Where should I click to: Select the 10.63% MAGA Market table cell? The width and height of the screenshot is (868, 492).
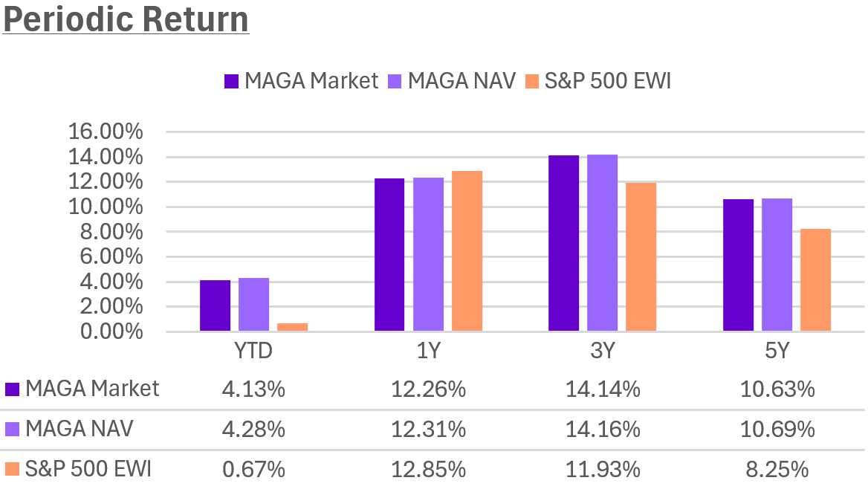777,389
